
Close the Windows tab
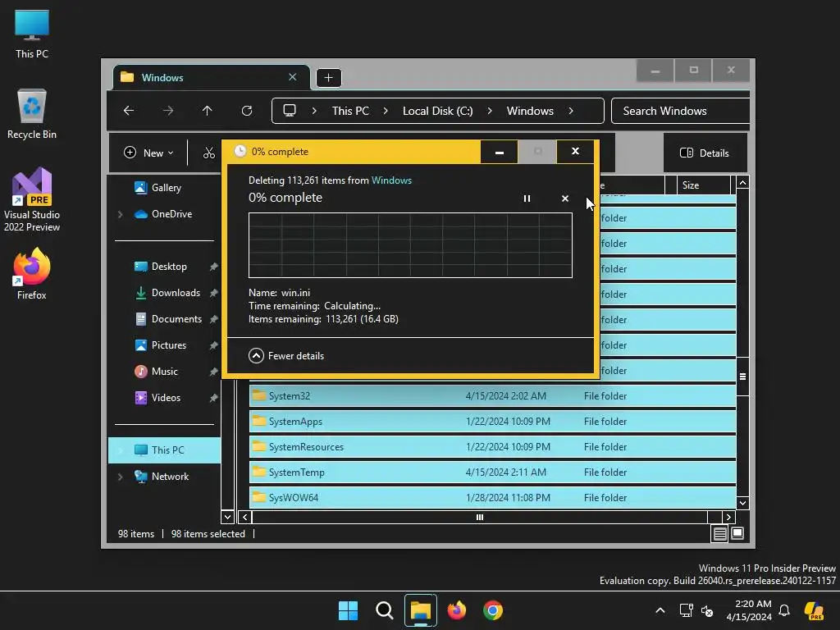(293, 77)
